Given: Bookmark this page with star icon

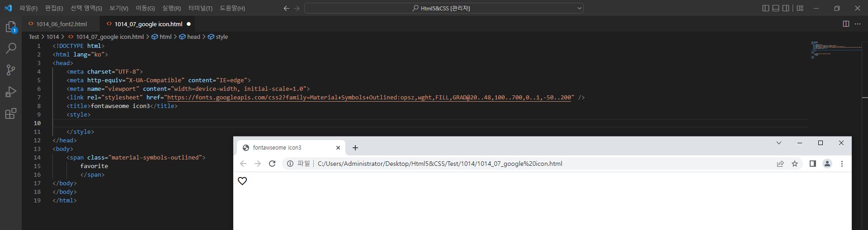Looking at the screenshot, I should pyautogui.click(x=795, y=164).
